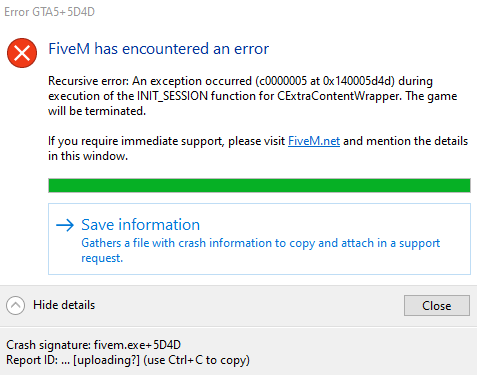Image resolution: width=477 pixels, height=375 pixels.
Task: Click the Gathers a file with crash information description
Action: [x=260, y=250]
